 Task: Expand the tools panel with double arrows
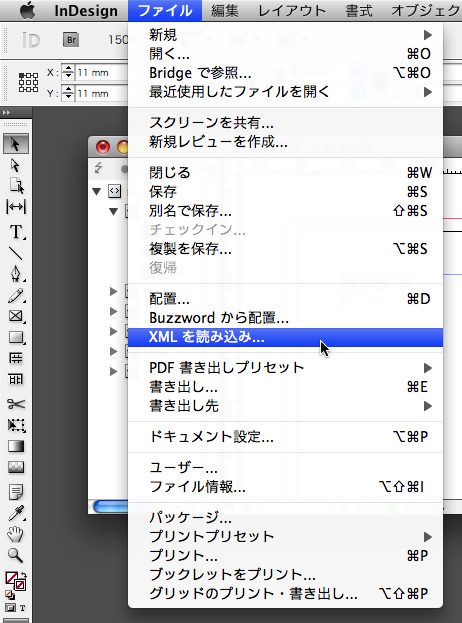(6, 113)
